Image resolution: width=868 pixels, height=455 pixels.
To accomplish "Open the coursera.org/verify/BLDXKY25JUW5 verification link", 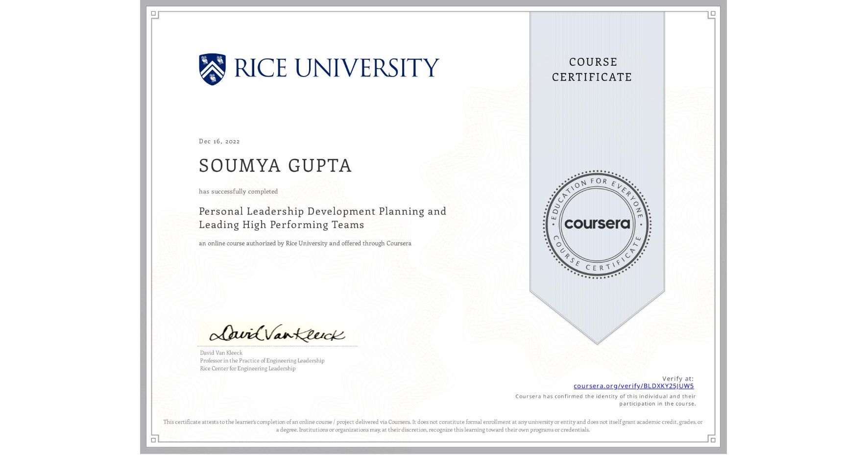I will click(633, 386).
